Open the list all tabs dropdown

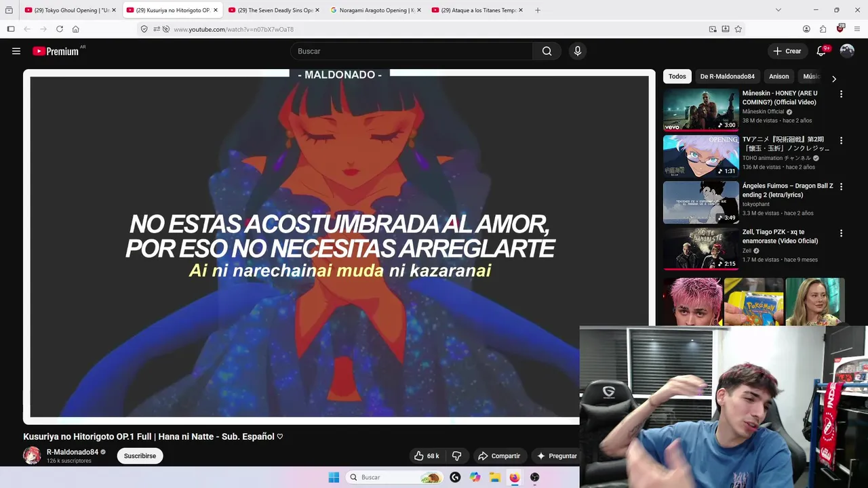[778, 10]
